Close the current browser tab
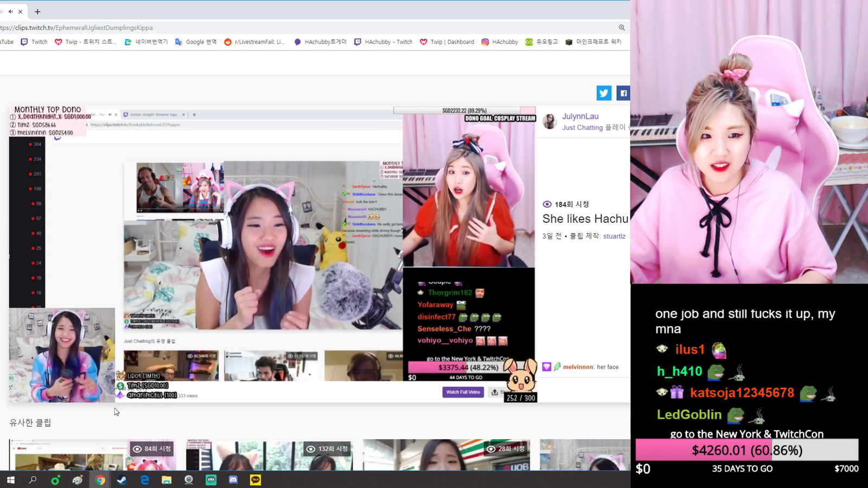868x488 pixels. point(21,11)
